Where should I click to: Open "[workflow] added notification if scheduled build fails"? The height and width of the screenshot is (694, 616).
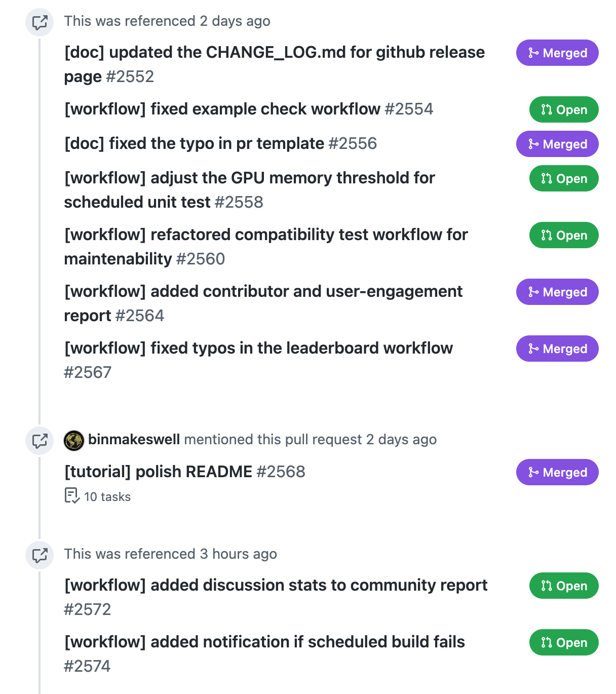264,642
